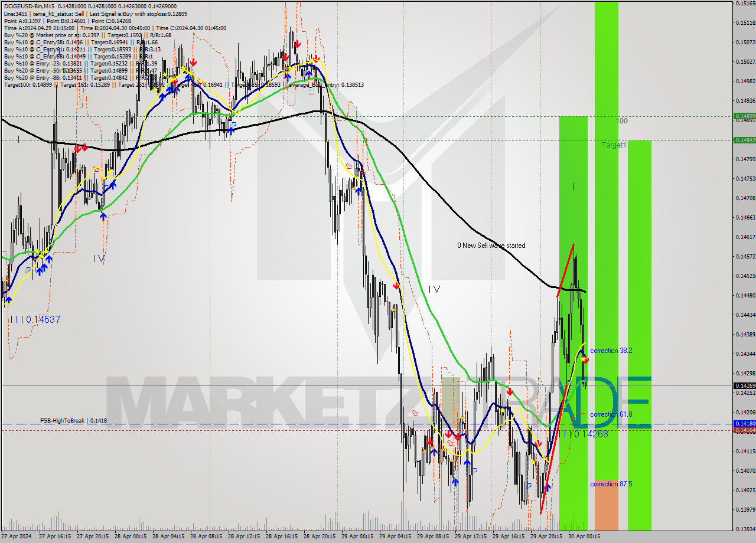The height and width of the screenshot is (543, 756).
Task: Click the 'correction 38.2' level label
Action: click(611, 351)
